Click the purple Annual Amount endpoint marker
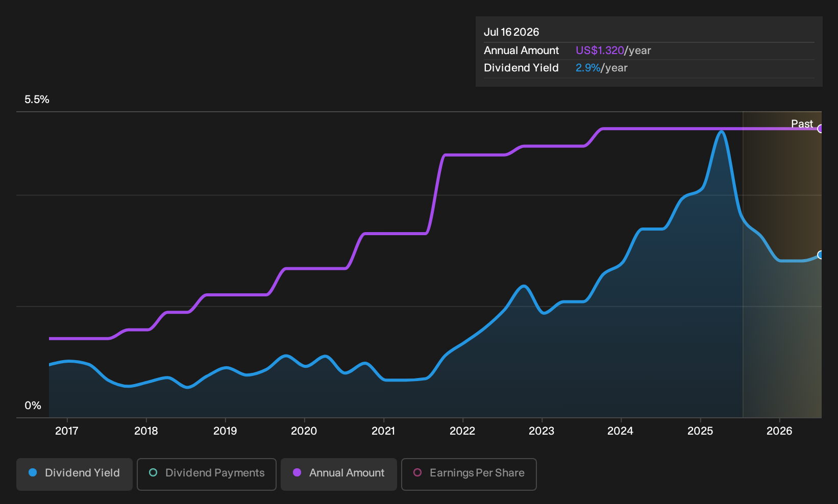The width and height of the screenshot is (838, 504). (x=820, y=129)
